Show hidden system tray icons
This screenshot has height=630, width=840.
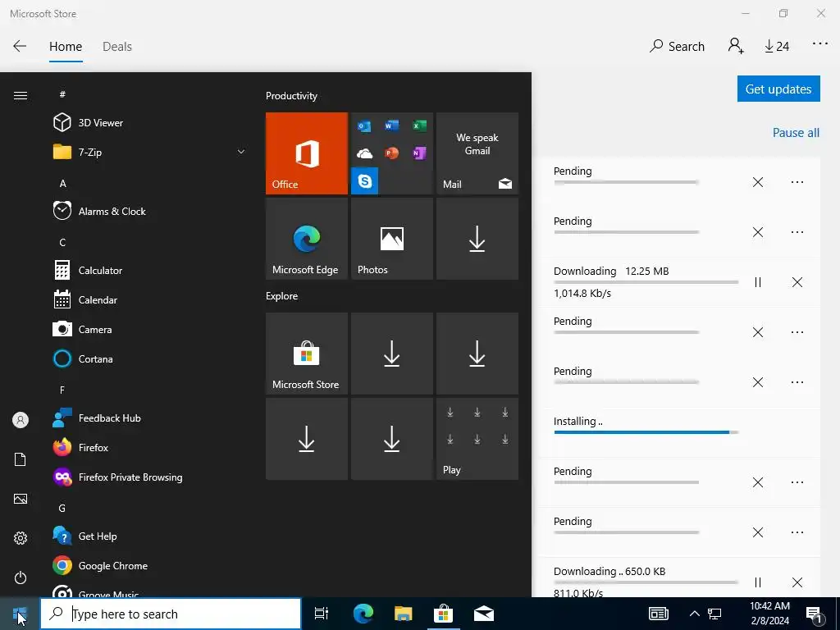tap(694, 614)
